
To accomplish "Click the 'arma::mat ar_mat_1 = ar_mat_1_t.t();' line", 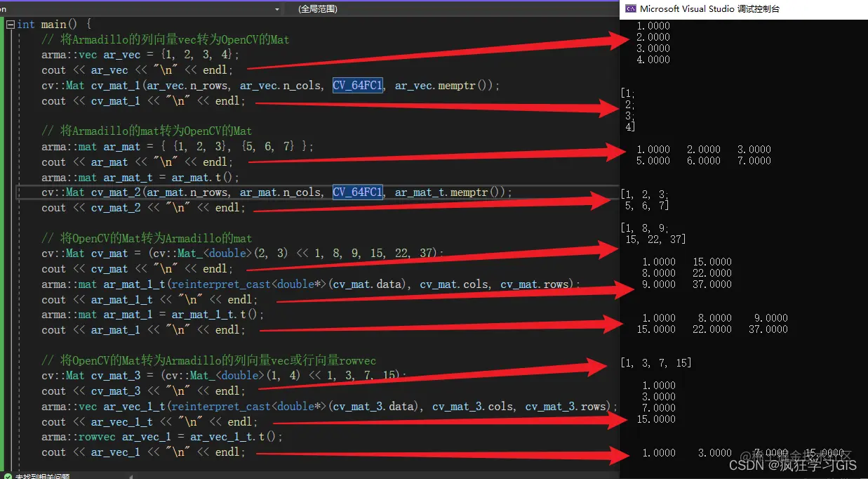I will [153, 315].
